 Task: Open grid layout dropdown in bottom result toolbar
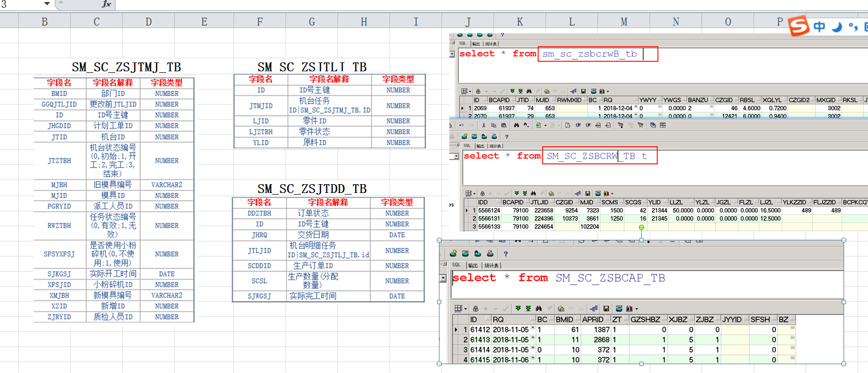[x=465, y=309]
